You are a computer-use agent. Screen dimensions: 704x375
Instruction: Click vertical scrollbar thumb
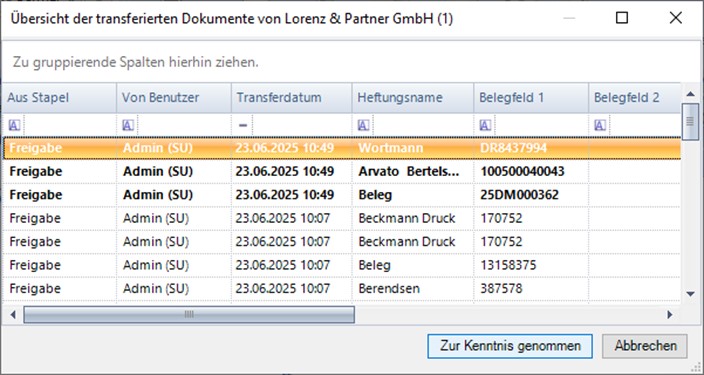click(691, 121)
